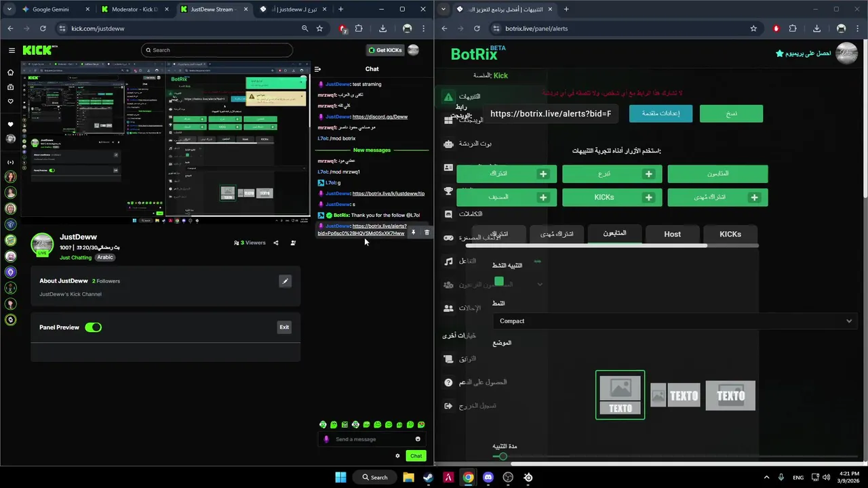Click the Get KICKs button
Image resolution: width=868 pixels, height=488 pixels.
click(x=384, y=50)
